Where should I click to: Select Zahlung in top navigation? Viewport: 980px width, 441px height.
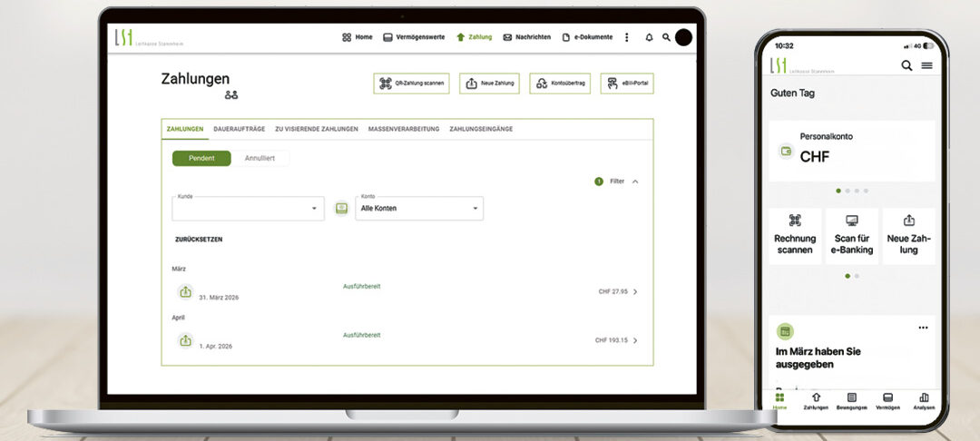474,37
